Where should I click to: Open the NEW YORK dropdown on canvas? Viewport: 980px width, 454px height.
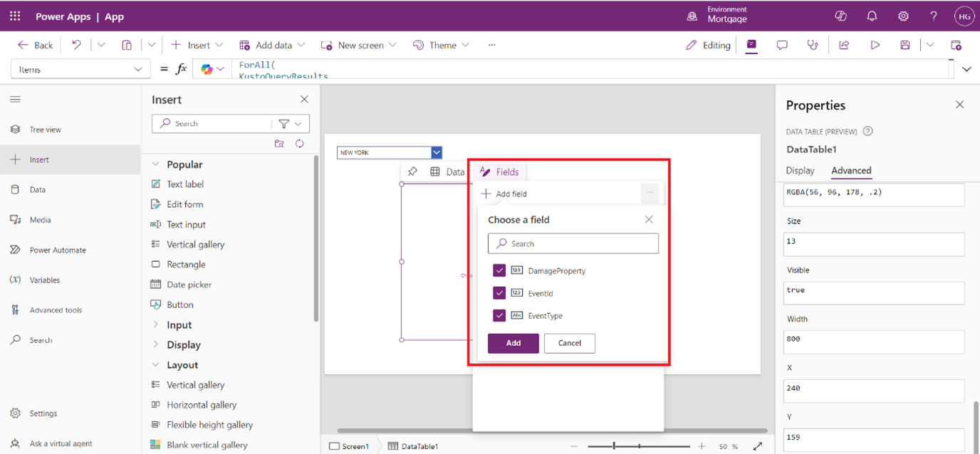[436, 152]
